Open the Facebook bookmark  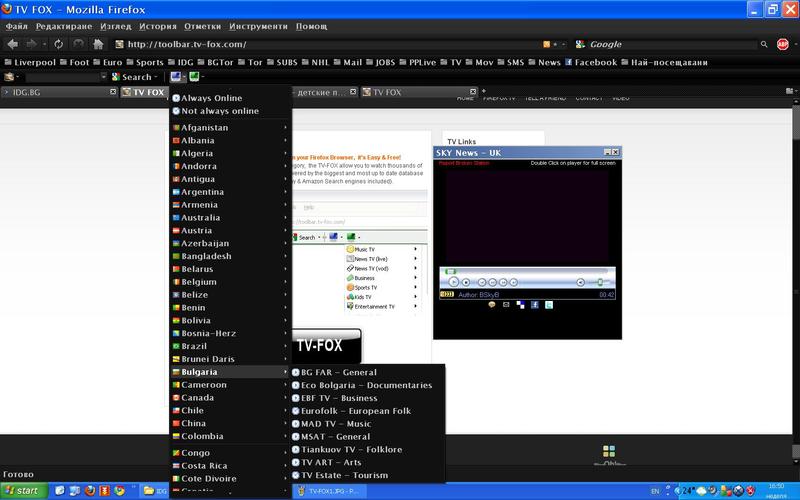591,62
